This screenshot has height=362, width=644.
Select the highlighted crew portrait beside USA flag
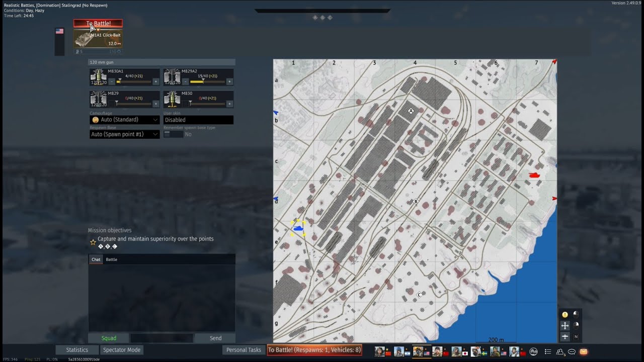coord(418,351)
